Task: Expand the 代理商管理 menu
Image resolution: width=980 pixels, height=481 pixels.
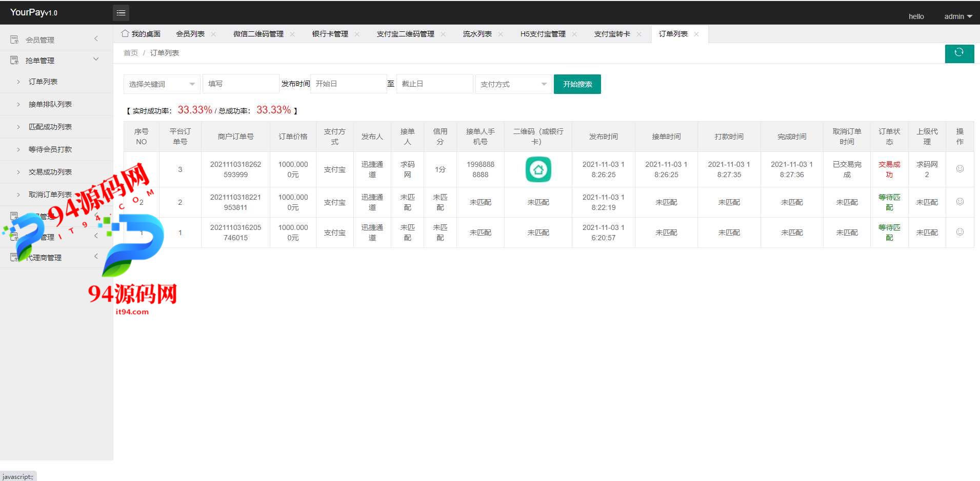Action: (x=56, y=257)
